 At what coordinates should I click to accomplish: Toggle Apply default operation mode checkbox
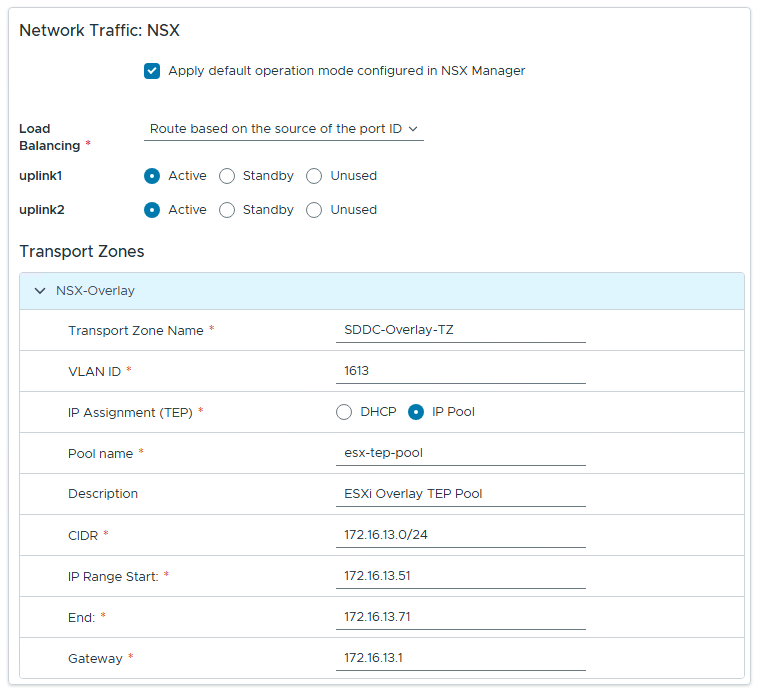pos(152,71)
